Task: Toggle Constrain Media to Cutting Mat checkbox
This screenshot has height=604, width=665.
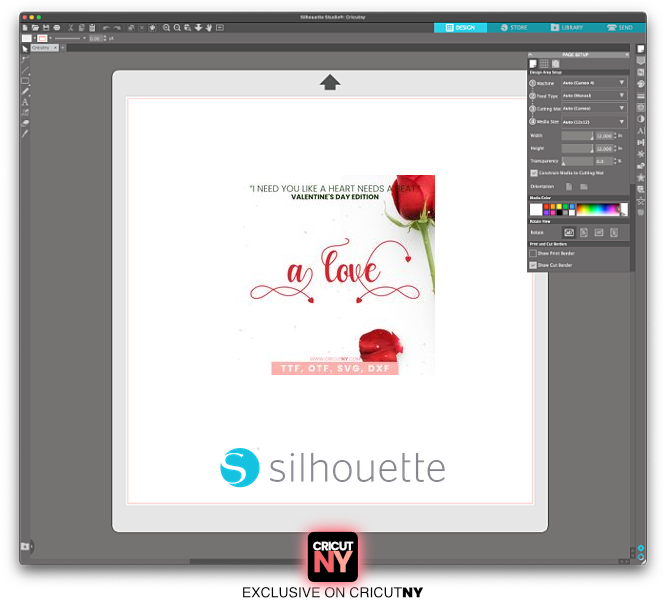Action: coord(534,173)
